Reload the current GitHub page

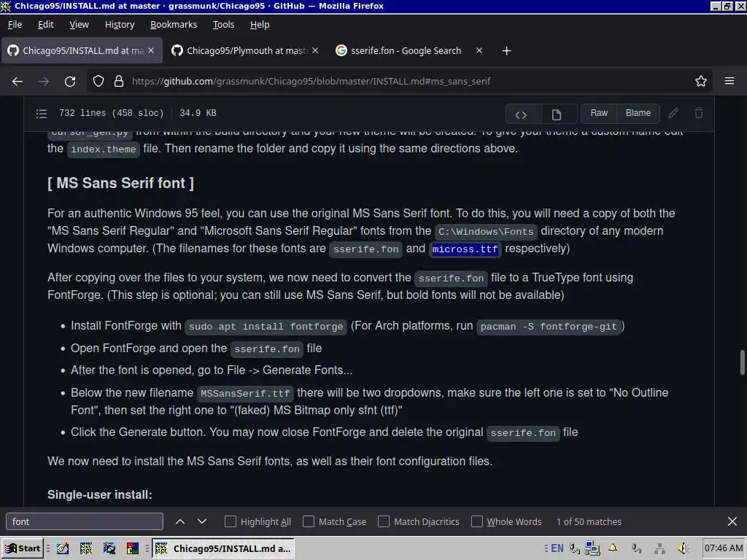[x=70, y=82]
